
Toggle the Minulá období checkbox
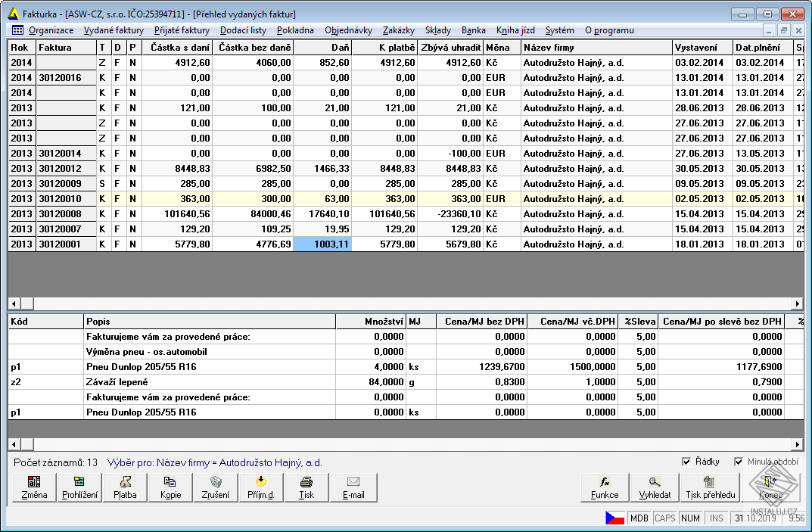[x=739, y=462]
